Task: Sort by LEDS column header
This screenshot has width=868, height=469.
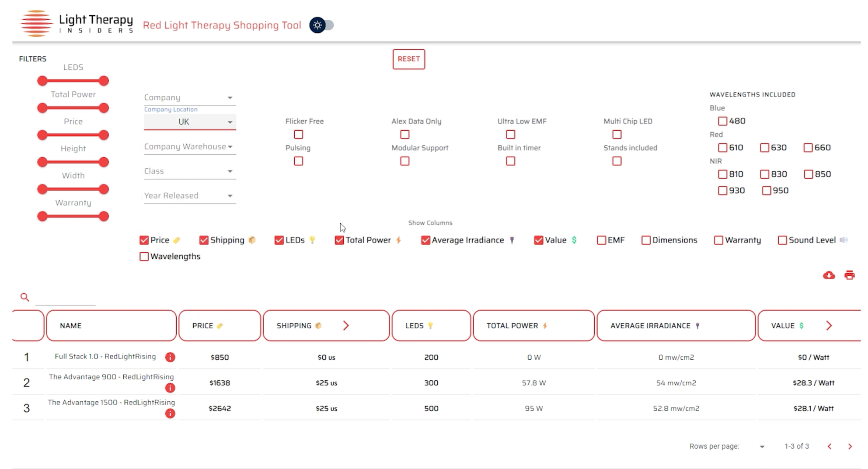Action: coord(431,326)
